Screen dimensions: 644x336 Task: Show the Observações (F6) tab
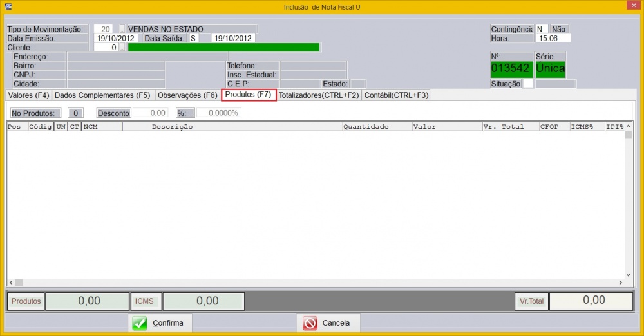point(187,95)
